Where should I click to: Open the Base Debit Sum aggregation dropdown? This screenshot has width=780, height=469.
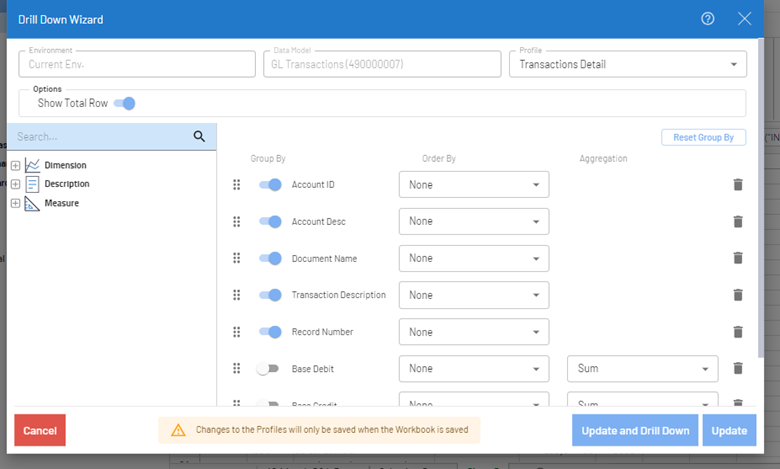pos(642,368)
